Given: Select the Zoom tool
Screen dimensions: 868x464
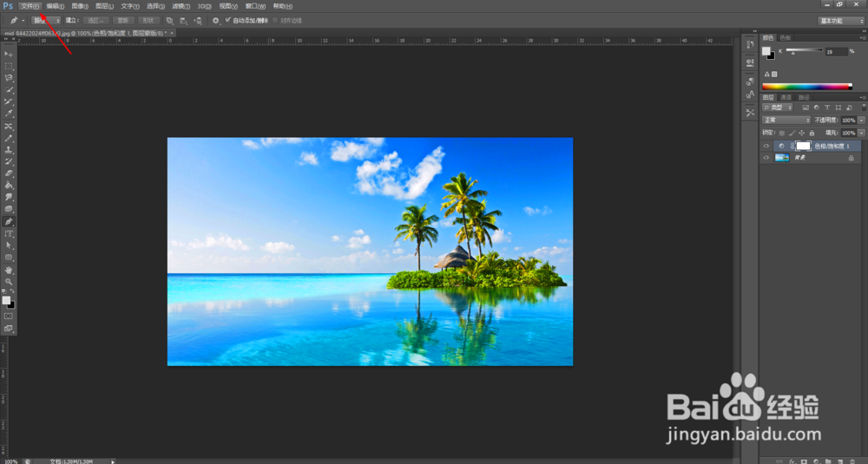Looking at the screenshot, I should (9, 282).
